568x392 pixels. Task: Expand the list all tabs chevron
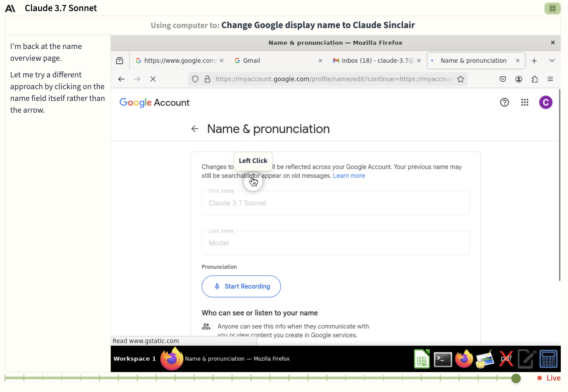click(552, 61)
